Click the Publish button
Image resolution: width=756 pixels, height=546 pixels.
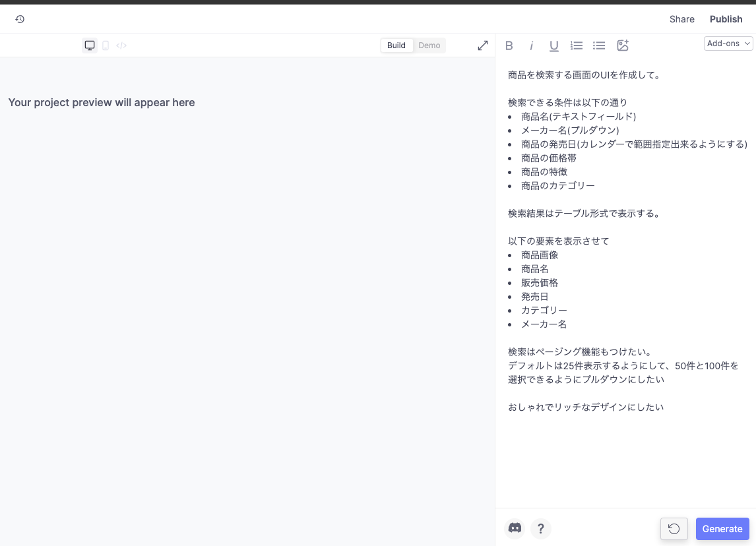pos(726,19)
